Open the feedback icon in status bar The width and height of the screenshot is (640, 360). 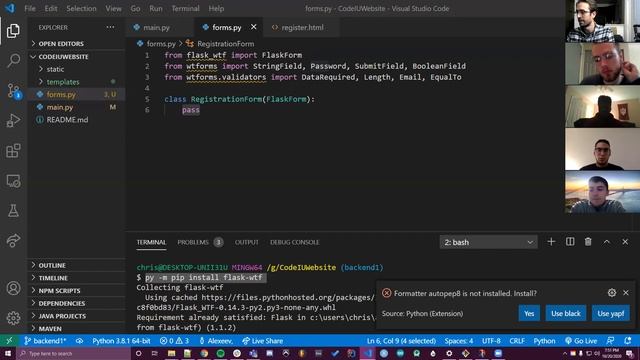coord(610,341)
